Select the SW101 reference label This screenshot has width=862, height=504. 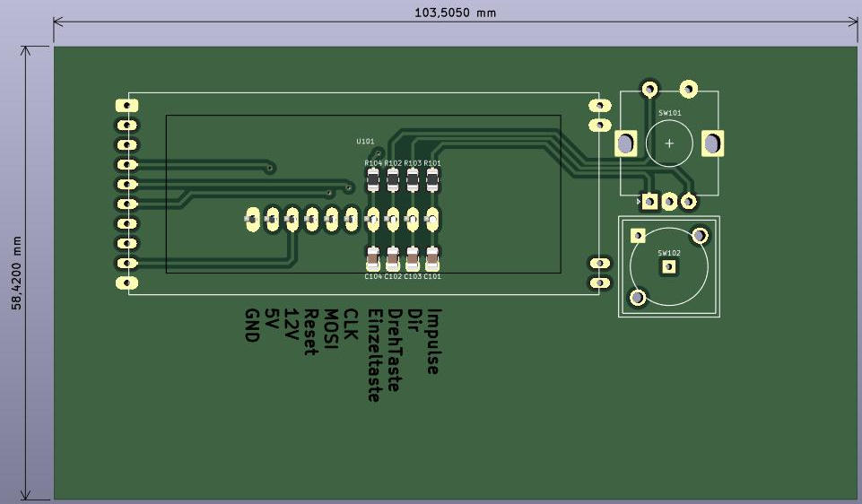669,114
